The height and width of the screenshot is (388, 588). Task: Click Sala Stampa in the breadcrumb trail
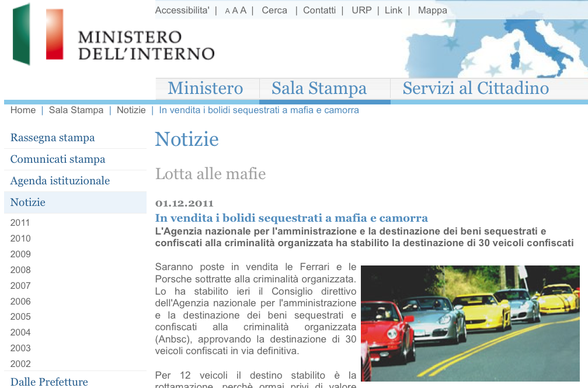(76, 110)
